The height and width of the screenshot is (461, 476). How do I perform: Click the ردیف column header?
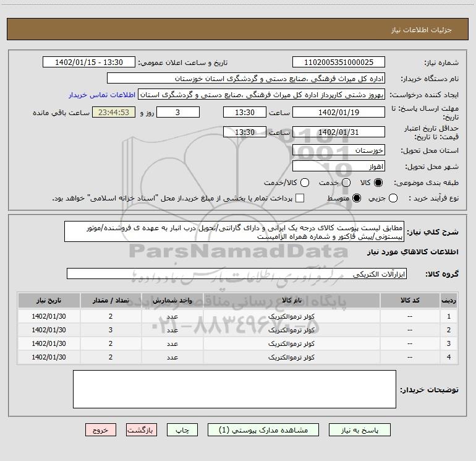(449, 300)
